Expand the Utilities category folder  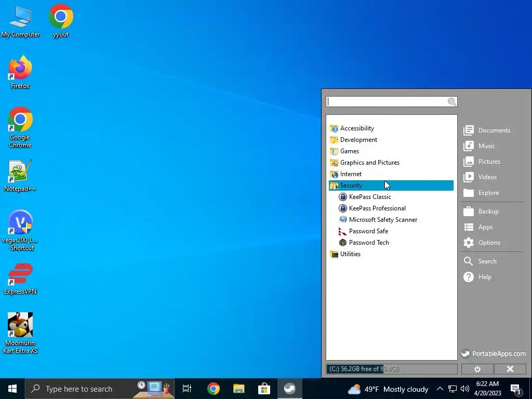(x=345, y=254)
